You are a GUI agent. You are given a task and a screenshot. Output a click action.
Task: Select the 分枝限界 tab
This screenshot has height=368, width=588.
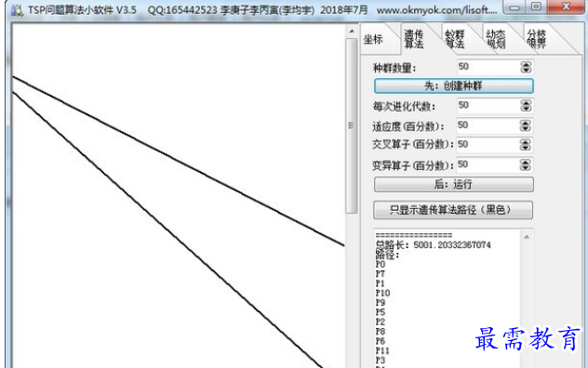point(537,39)
